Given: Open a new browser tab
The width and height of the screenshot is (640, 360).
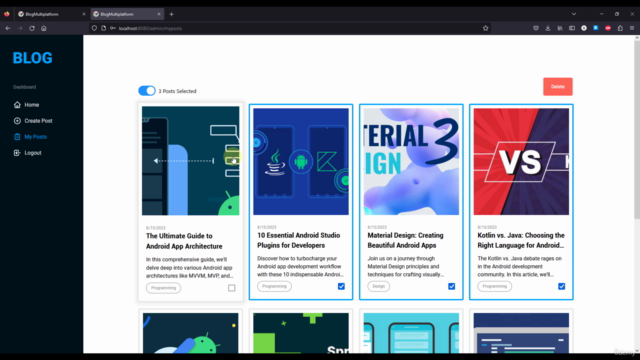Looking at the screenshot, I should 171,14.
